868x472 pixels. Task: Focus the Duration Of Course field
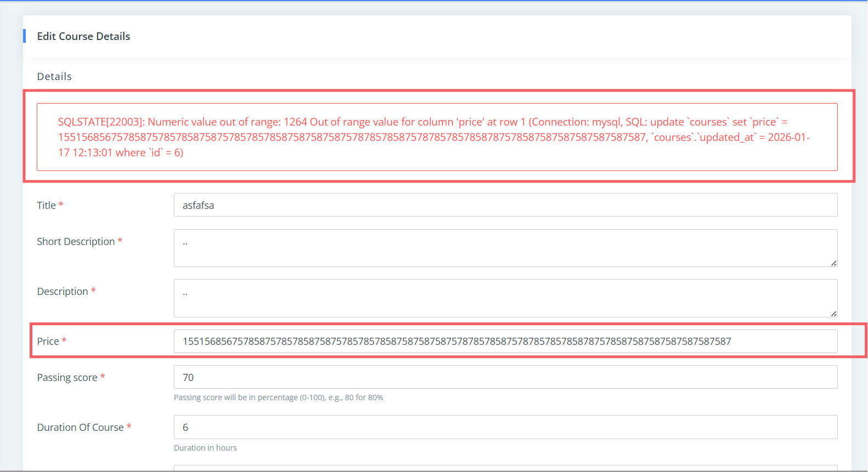[x=505, y=427]
